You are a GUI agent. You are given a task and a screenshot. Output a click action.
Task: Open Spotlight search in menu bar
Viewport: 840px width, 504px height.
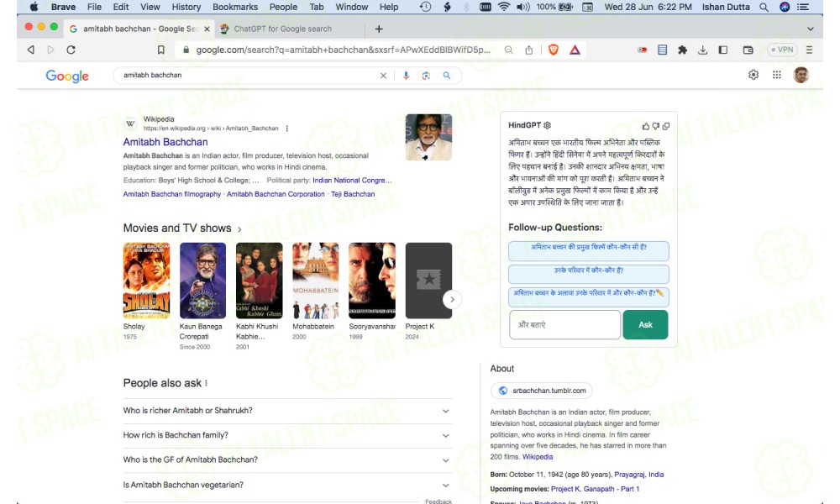pos(764,7)
